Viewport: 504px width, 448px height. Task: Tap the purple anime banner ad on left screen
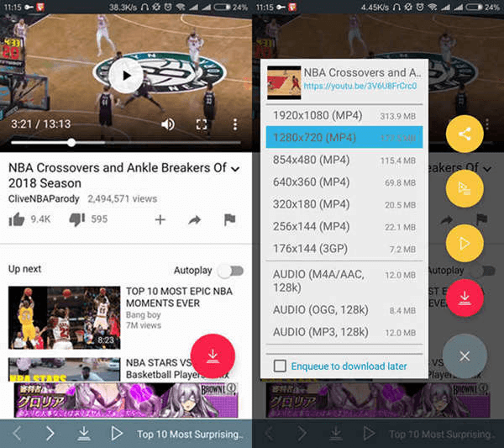click(126, 400)
